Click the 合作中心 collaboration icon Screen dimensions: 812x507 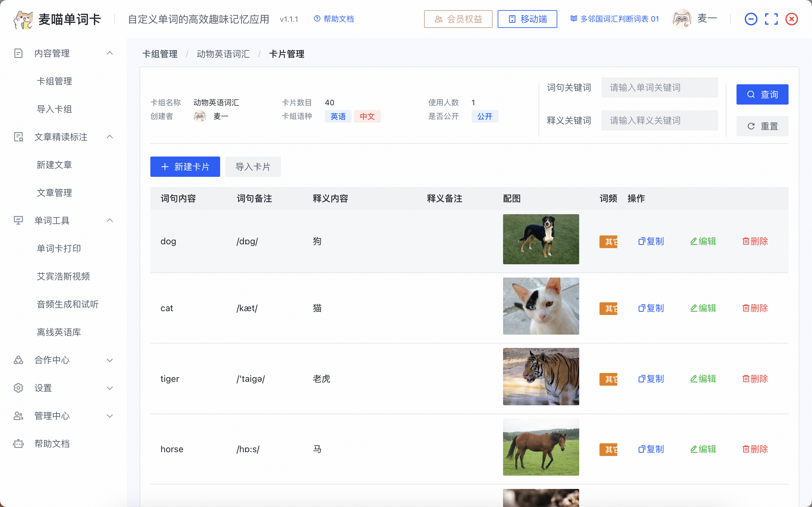(18, 360)
